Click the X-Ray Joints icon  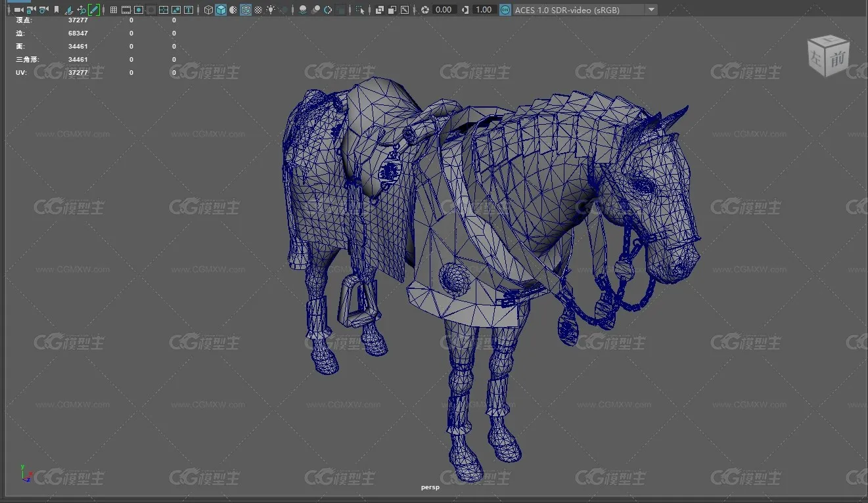[x=405, y=10]
